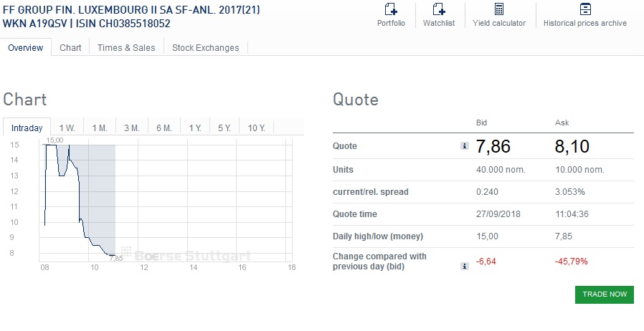Open the Chart tab

tap(70, 47)
